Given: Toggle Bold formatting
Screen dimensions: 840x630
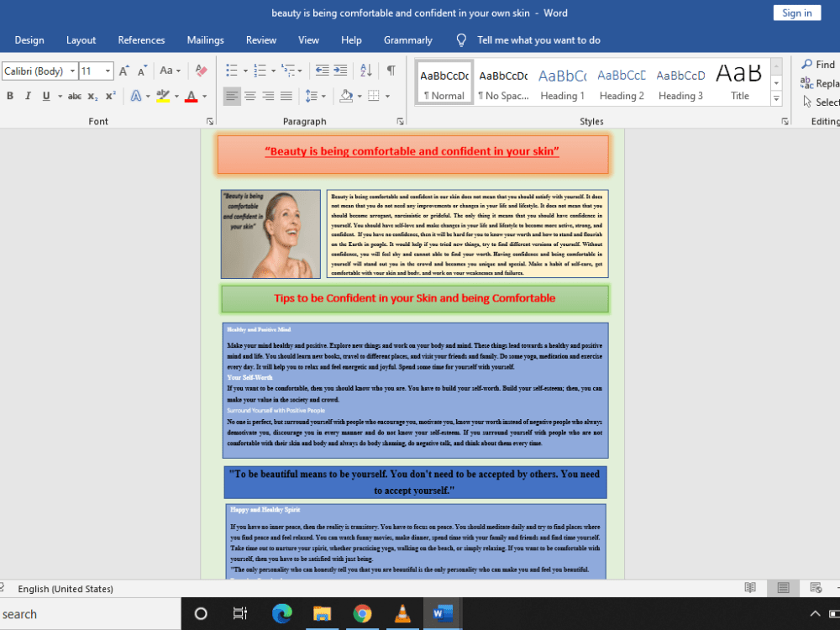Looking at the screenshot, I should point(9,96).
